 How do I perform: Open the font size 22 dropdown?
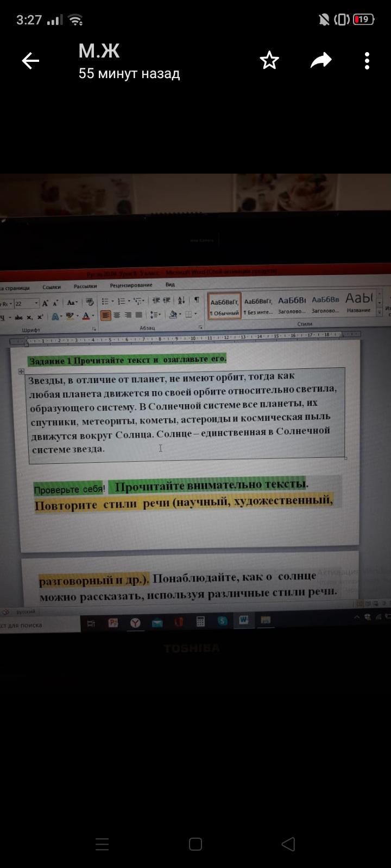pyautogui.click(x=36, y=303)
